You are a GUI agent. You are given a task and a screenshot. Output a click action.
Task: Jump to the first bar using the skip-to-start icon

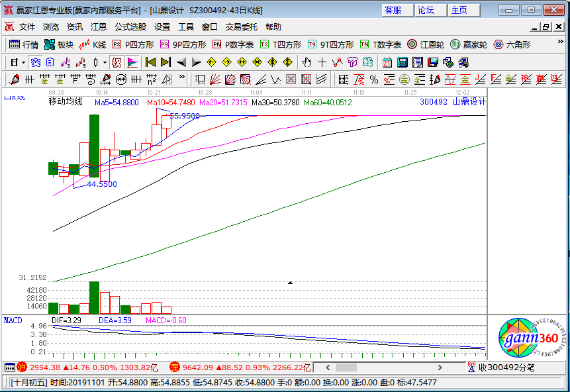(150, 62)
